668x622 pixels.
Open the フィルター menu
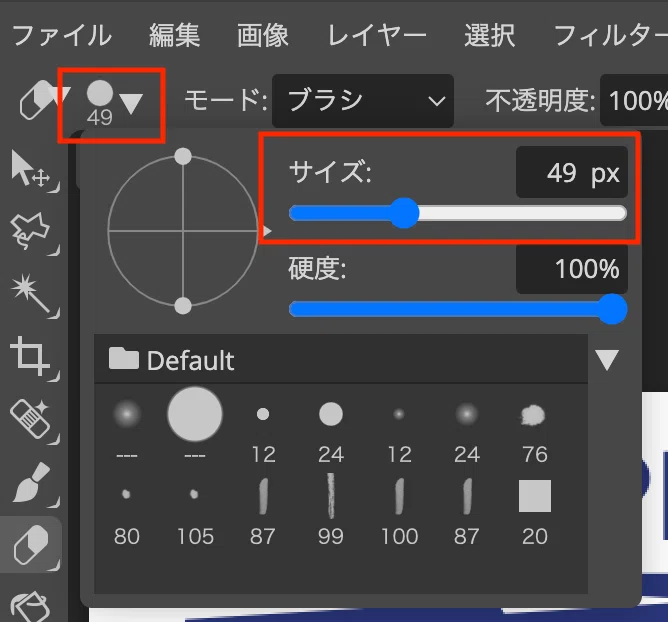click(x=610, y=35)
